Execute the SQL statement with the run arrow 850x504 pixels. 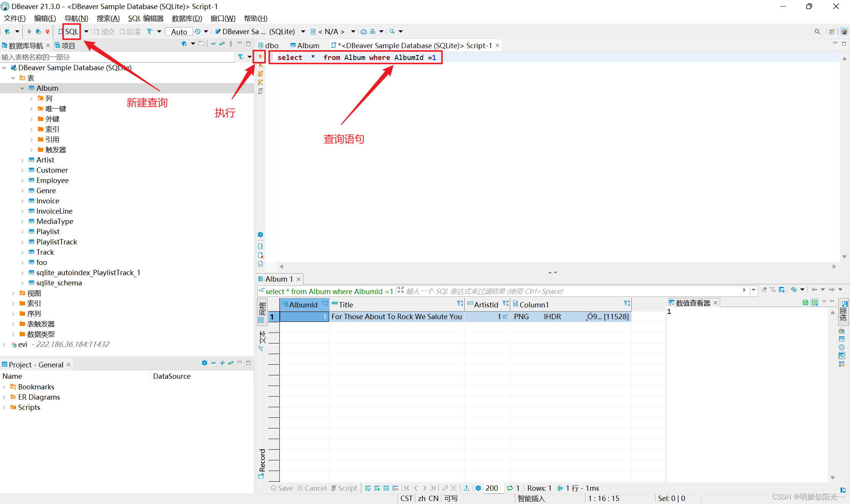[260, 57]
